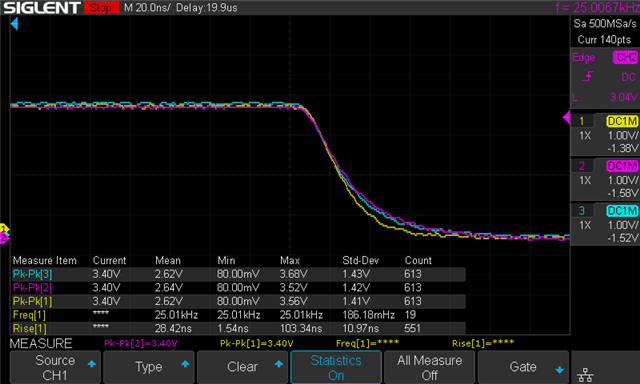Click the f = 25.0067kHz frequency counter
Viewport: 640px width, 384px height.
click(x=597, y=8)
